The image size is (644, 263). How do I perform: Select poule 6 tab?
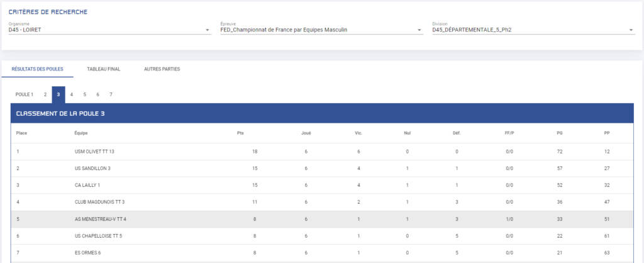point(97,94)
